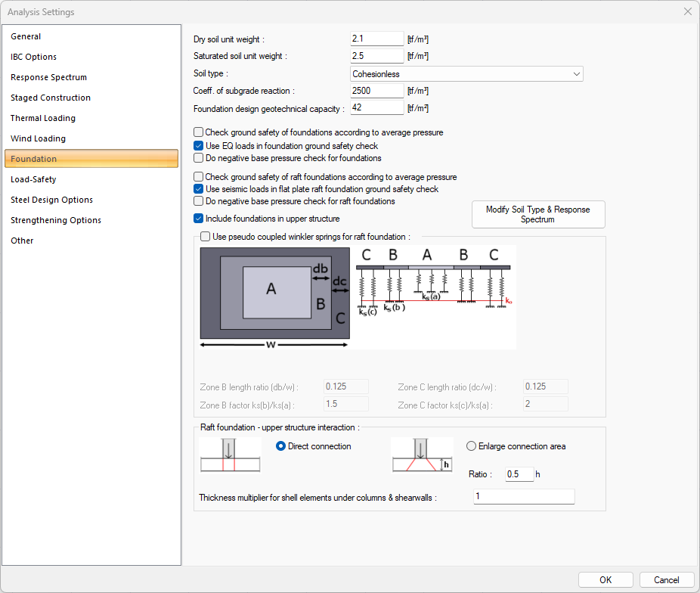This screenshot has width=700, height=593.
Task: Select the Enlarge connection area option
Action: 471,446
